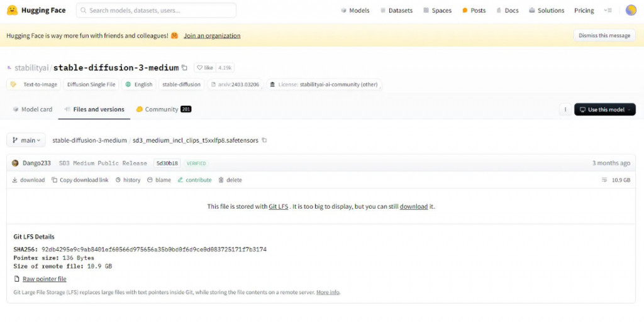Open the Git LFS link
This screenshot has width=644, height=323.
(x=279, y=207)
